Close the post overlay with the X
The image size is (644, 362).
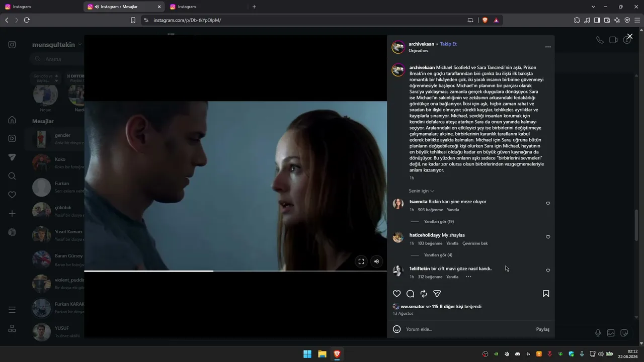pyautogui.click(x=629, y=36)
